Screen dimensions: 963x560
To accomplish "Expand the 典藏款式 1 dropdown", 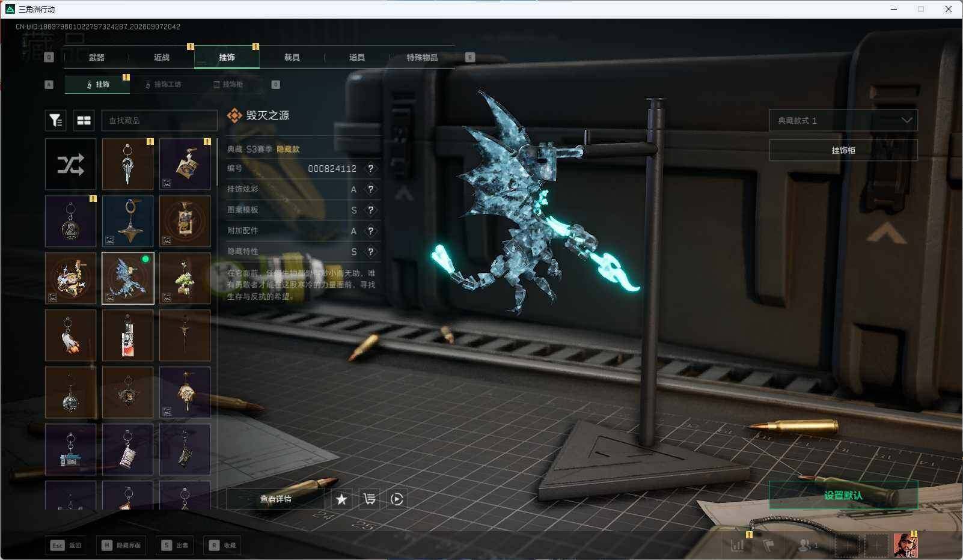I will pyautogui.click(x=843, y=120).
